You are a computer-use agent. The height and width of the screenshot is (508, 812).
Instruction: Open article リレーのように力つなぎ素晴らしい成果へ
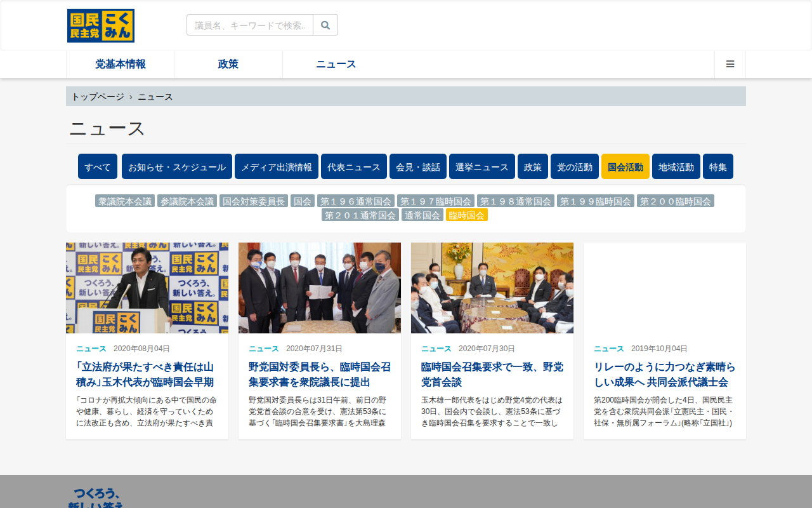point(665,374)
